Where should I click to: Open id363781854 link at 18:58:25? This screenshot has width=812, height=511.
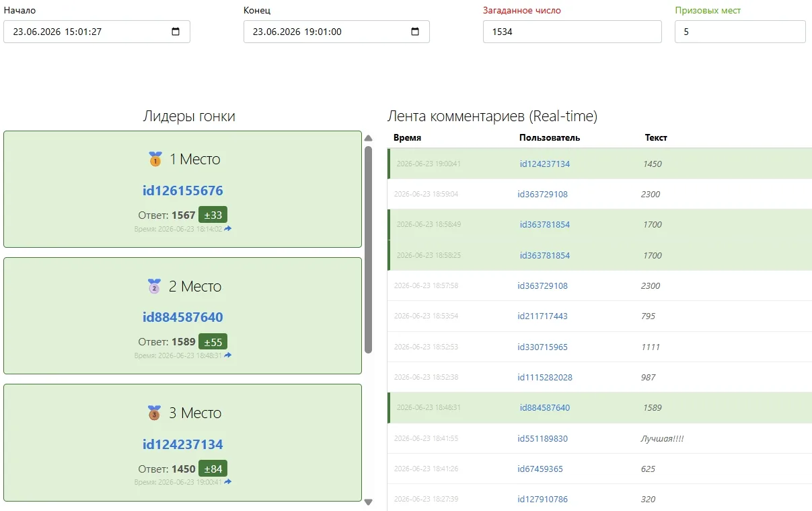coord(545,256)
